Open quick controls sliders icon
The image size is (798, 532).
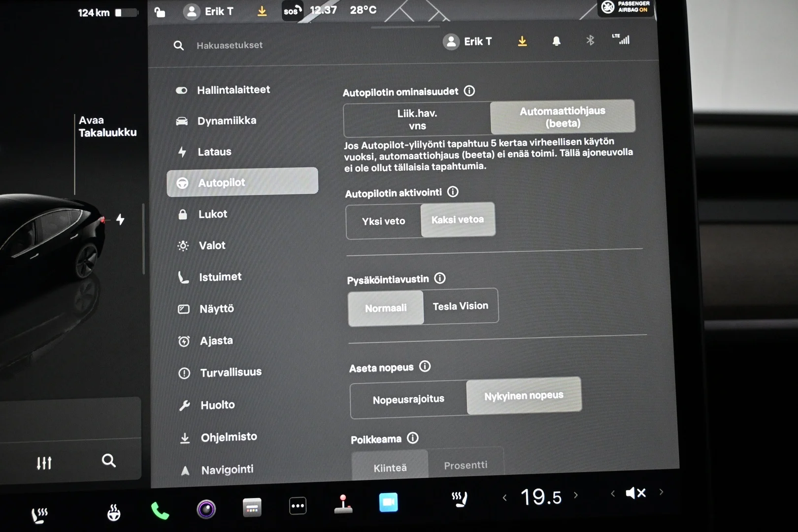click(44, 463)
